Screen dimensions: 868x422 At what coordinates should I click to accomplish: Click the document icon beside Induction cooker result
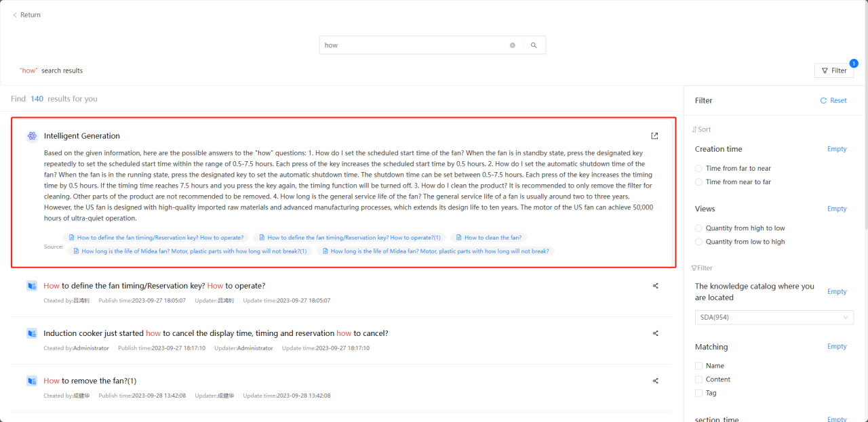31,333
